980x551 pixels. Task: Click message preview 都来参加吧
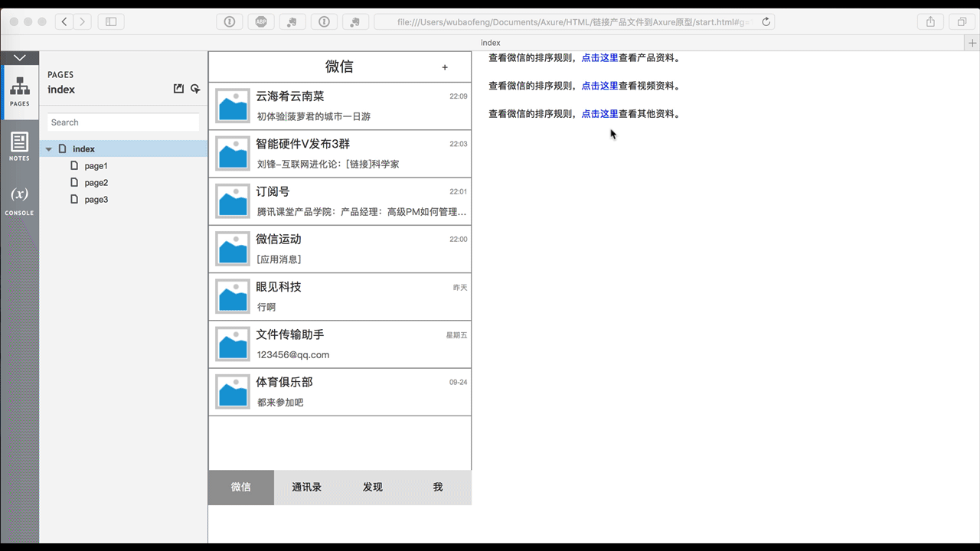coord(280,403)
